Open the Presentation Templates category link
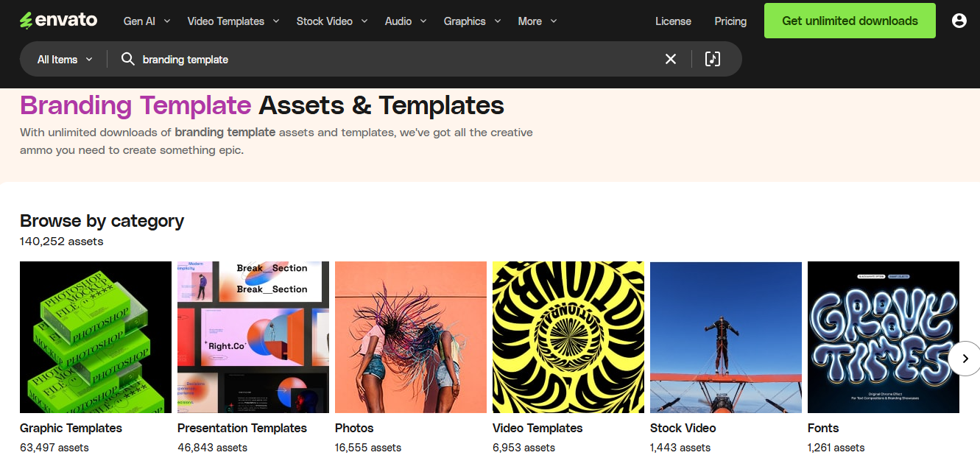This screenshot has width=980, height=458. pos(242,428)
